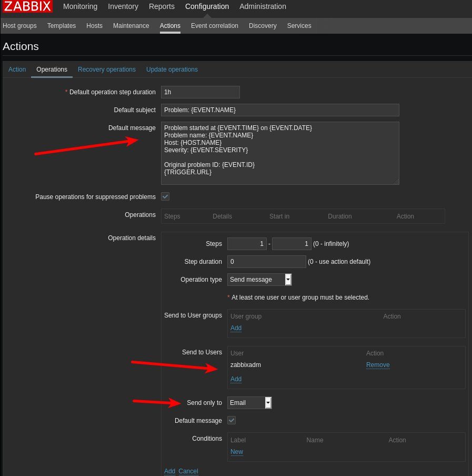Open the Inventory menu

(x=123, y=6)
